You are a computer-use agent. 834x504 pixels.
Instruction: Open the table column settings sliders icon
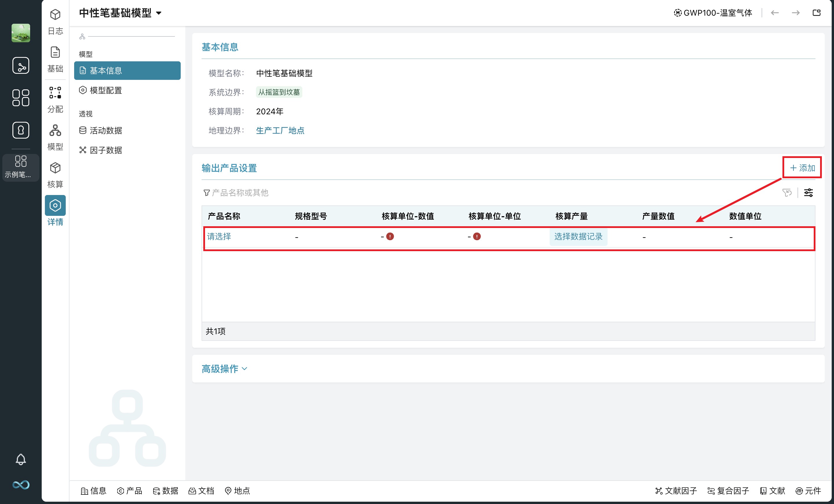tap(808, 193)
